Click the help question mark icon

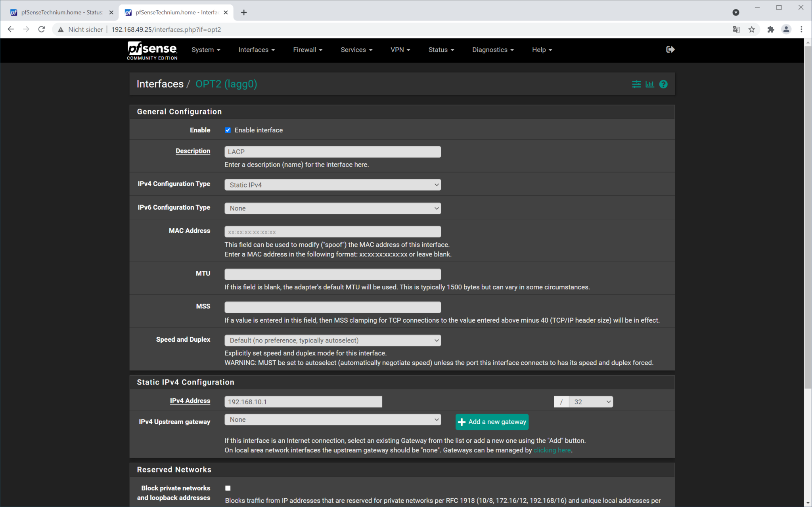click(663, 84)
